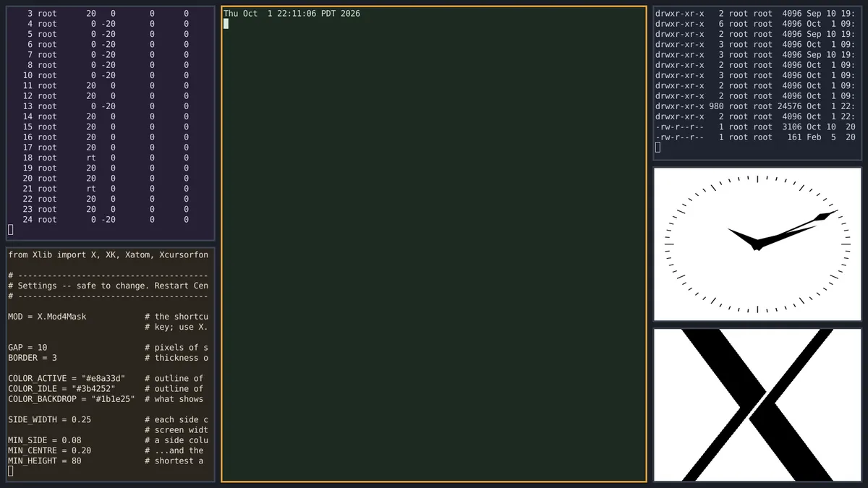Click the COLOR_ACTIVE value "#e8a33d"
The image size is (868, 488).
coord(103,378)
